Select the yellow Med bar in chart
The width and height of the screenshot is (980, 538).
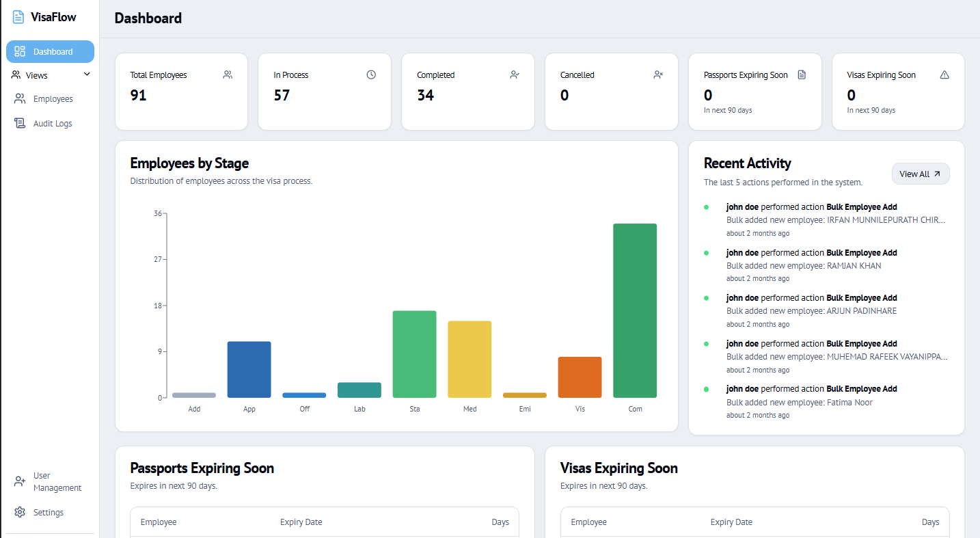pos(469,359)
